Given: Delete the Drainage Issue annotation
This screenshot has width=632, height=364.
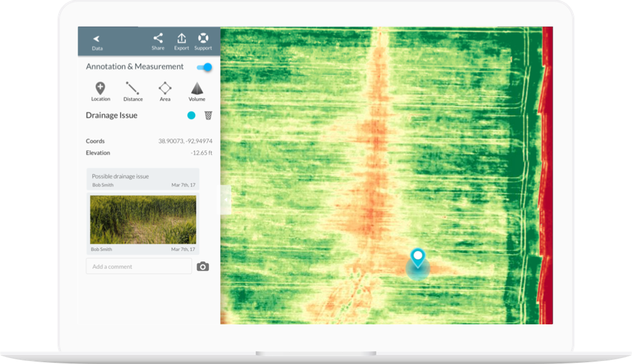Looking at the screenshot, I should coord(208,116).
